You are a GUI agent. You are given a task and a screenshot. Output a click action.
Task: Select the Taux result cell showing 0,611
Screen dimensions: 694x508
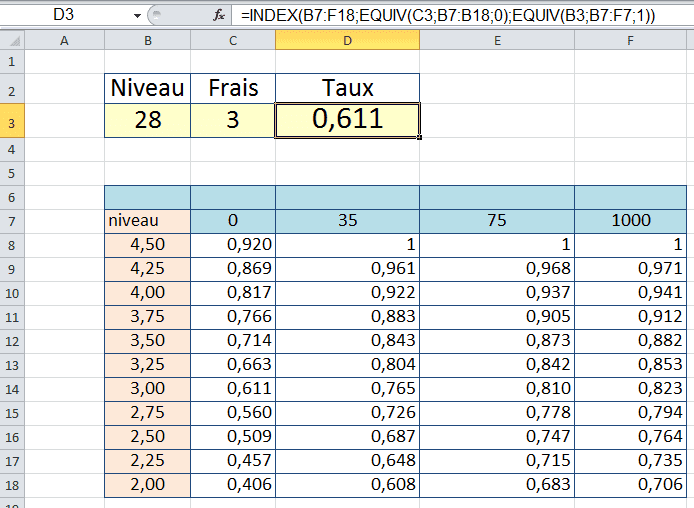[347, 120]
